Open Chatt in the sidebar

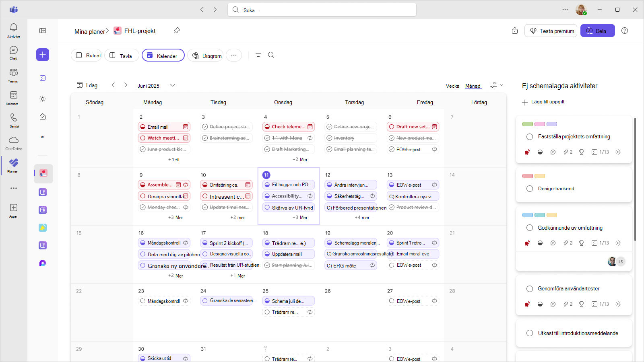[14, 53]
